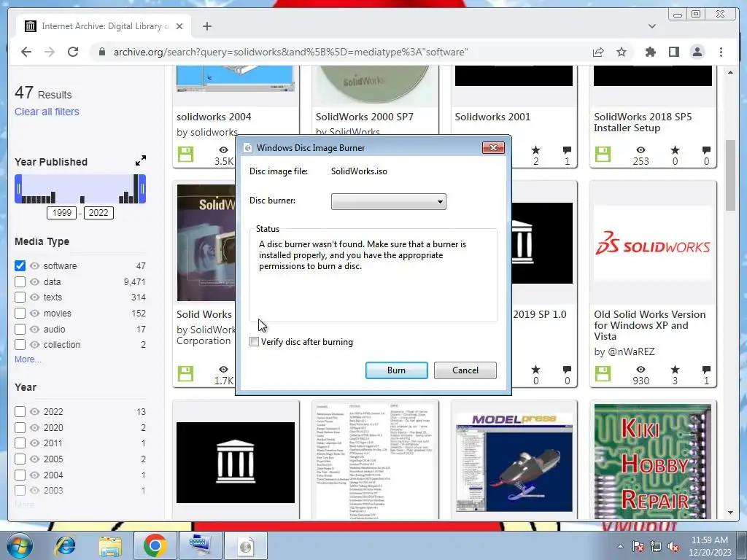Image resolution: width=747 pixels, height=560 pixels.
Task: Open the Chrome extensions puzzle icon
Action: (650, 52)
